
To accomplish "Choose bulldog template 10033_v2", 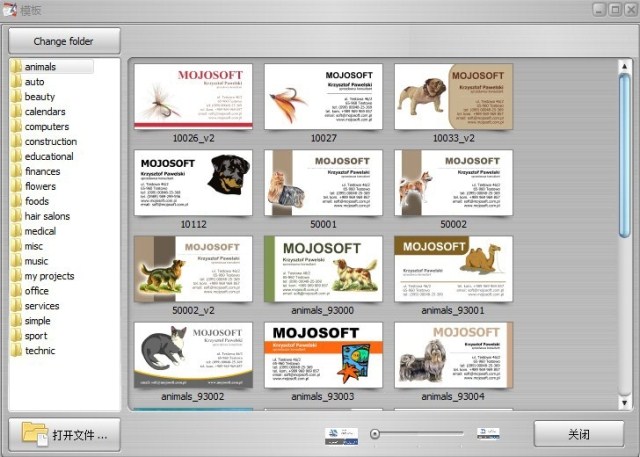I will (453, 97).
